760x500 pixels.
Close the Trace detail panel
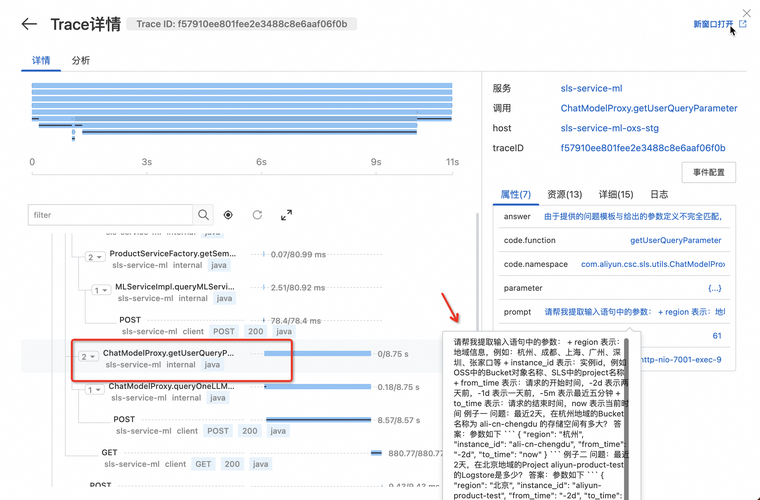click(x=746, y=13)
